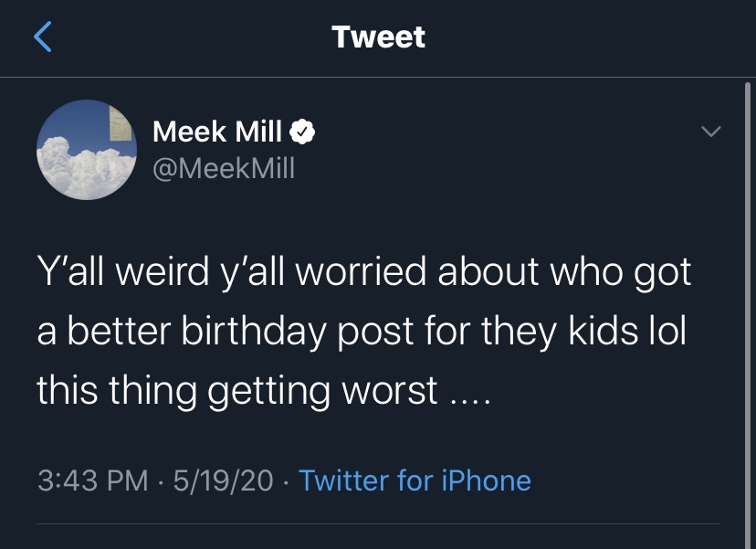Open the @MeekMill handle
The image size is (756, 549).
pyautogui.click(x=224, y=168)
